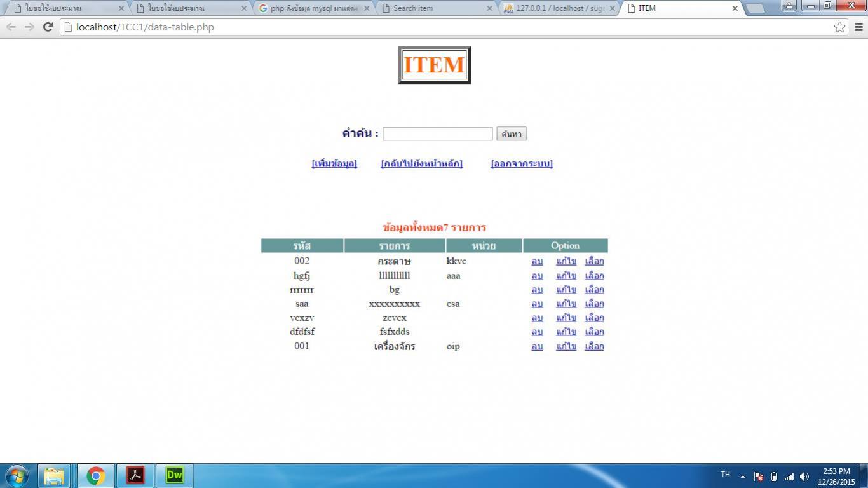Edit row hgfj with แก้ไข link
This screenshot has height=488, width=868.
coord(566,276)
